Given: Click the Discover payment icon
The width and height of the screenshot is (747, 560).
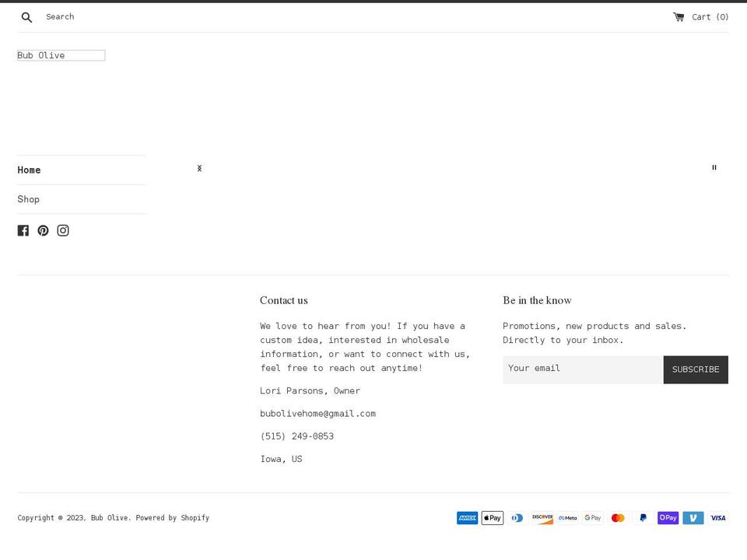Looking at the screenshot, I should [x=542, y=517].
